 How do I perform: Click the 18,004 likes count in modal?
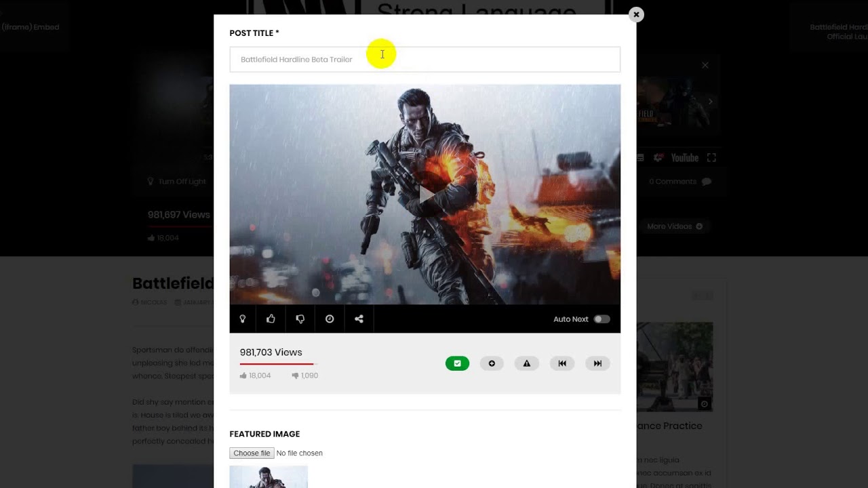coord(255,375)
